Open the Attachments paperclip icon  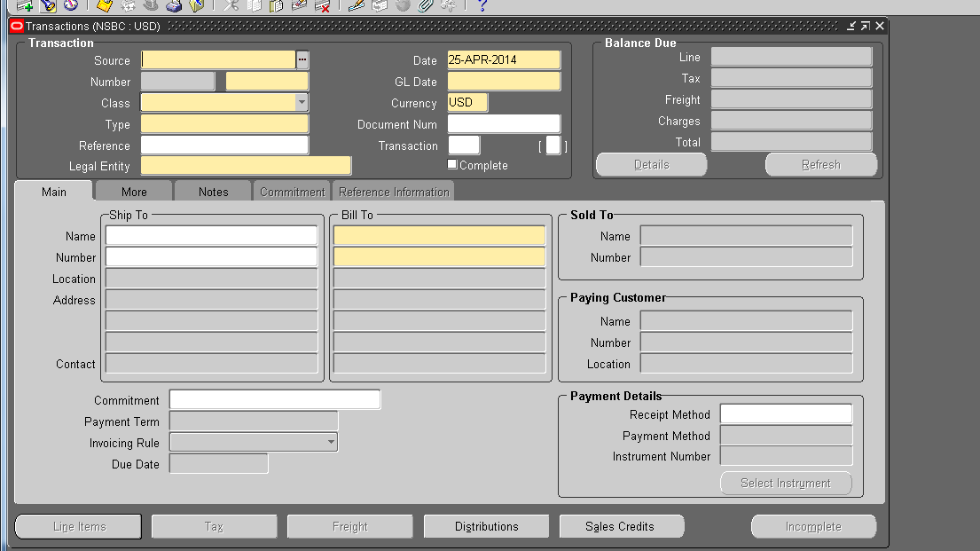click(x=426, y=6)
